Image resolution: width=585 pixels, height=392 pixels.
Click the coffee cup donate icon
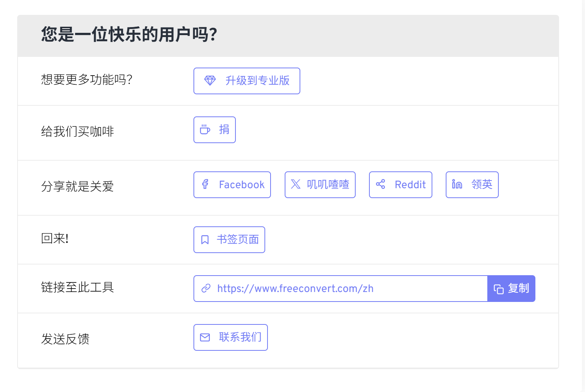(205, 130)
